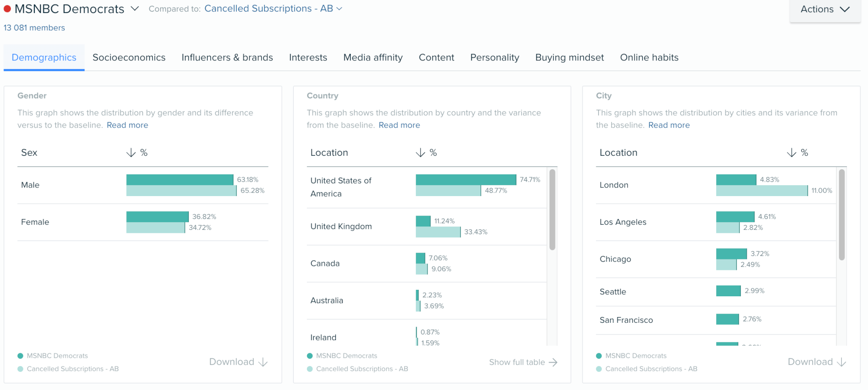
Task: Click the 13 081 members link
Action: 34,28
